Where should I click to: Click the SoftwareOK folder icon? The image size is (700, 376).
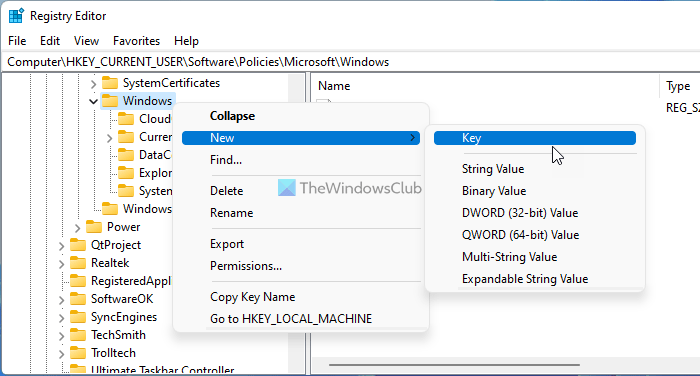tap(78, 299)
